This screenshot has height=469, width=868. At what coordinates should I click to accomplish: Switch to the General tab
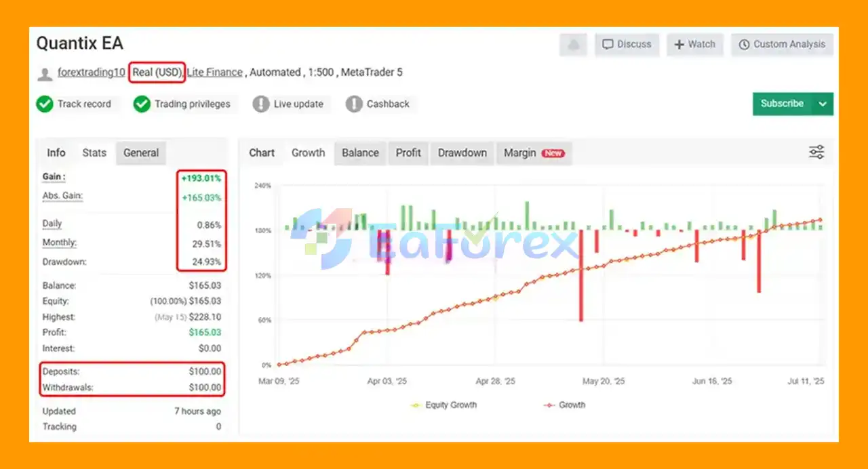141,152
